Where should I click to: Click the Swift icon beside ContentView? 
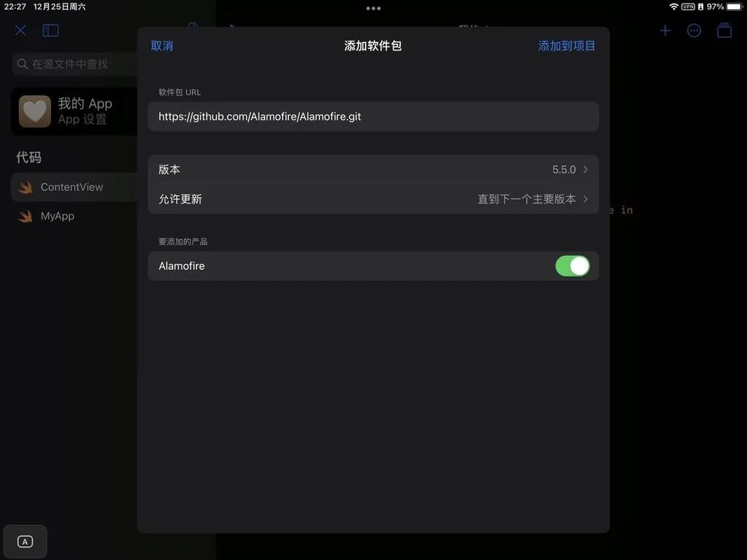[x=26, y=187]
